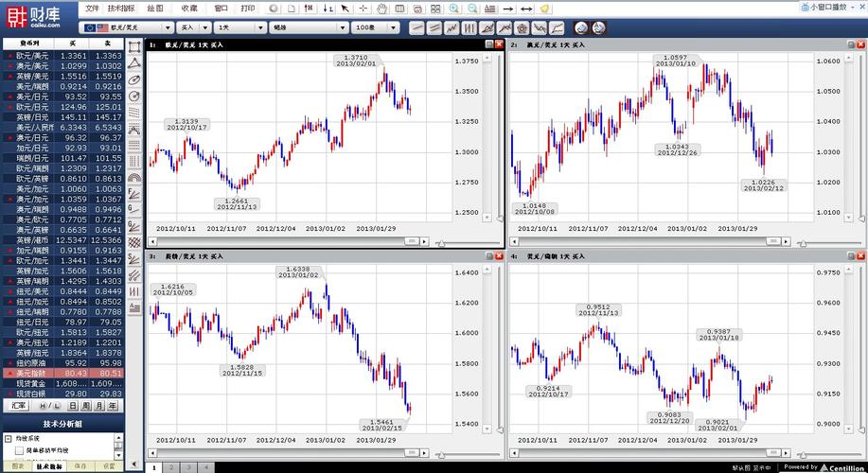Switch to 日 daily period
868x473 pixels.
[73, 406]
